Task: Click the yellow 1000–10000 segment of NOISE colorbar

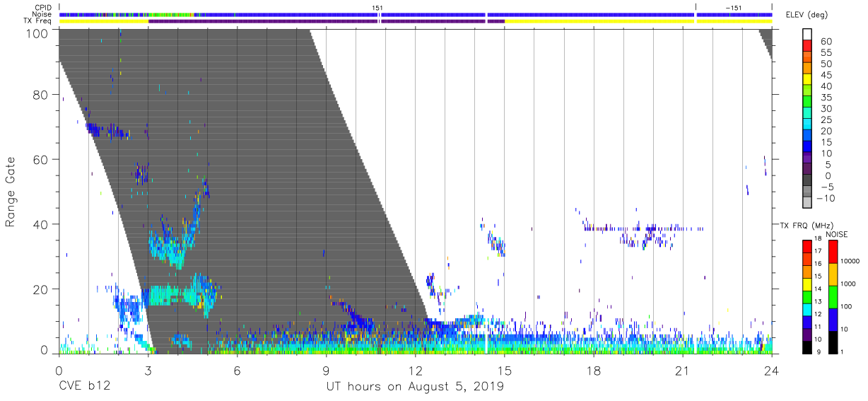Action: click(833, 274)
